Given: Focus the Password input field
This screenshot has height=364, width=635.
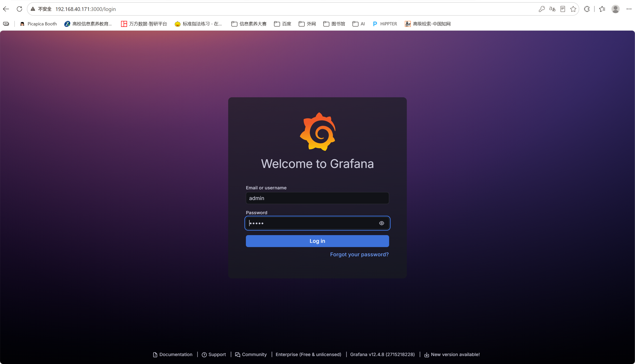Looking at the screenshot, I should coord(317,223).
